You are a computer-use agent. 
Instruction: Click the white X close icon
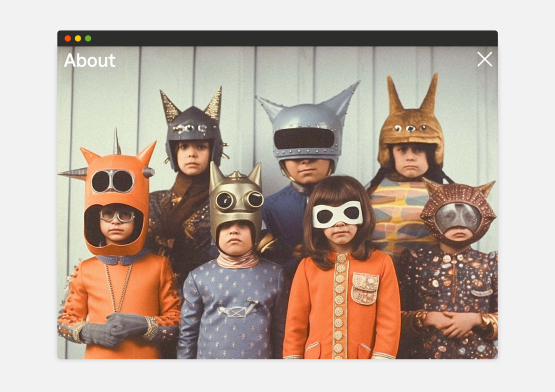coord(484,59)
